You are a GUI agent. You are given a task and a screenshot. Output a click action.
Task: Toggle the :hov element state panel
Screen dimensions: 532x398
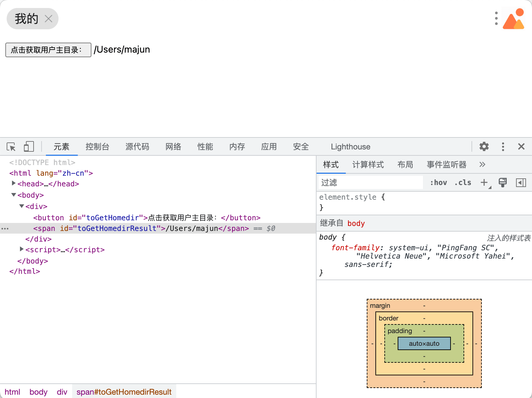coord(438,182)
